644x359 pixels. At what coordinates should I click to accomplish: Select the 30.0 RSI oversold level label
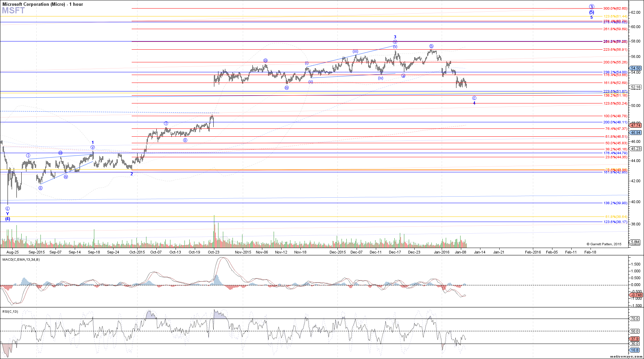[635, 344]
